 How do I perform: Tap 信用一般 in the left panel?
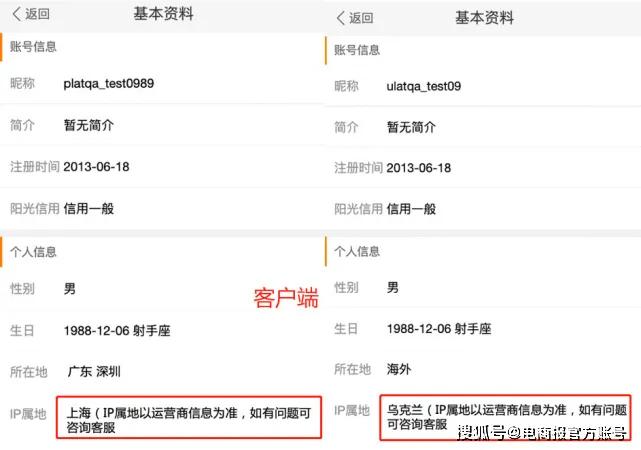[88, 208]
